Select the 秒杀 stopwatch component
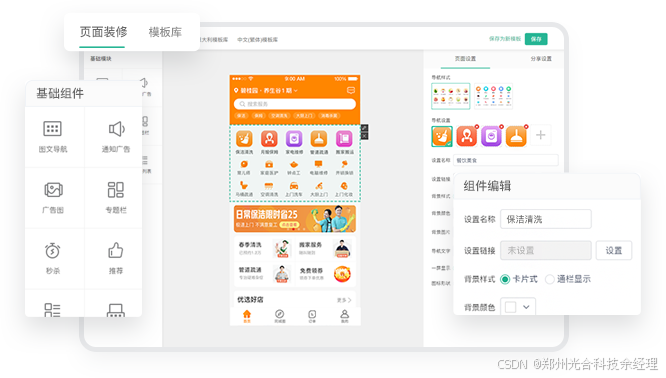The width and height of the screenshot is (666, 378). click(x=53, y=258)
